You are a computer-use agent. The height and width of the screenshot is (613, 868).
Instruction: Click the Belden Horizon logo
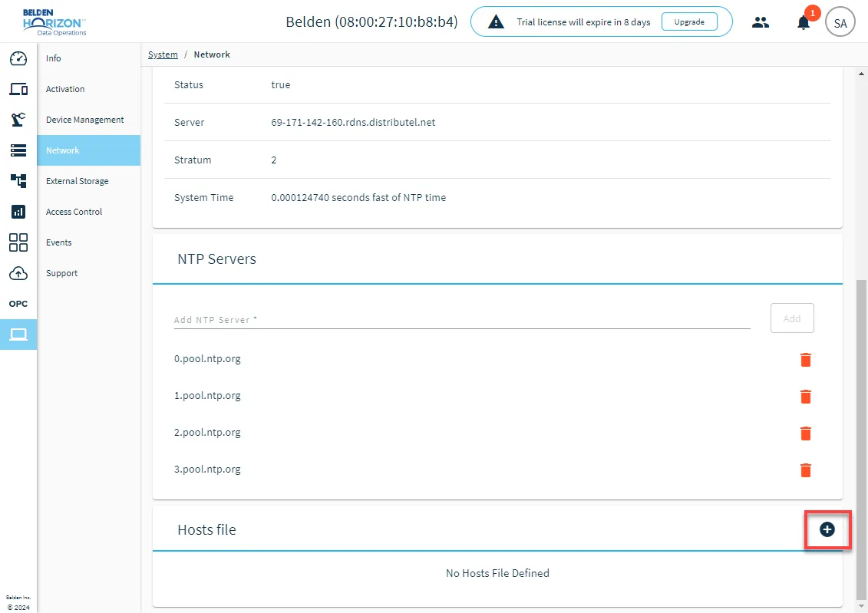[54, 22]
